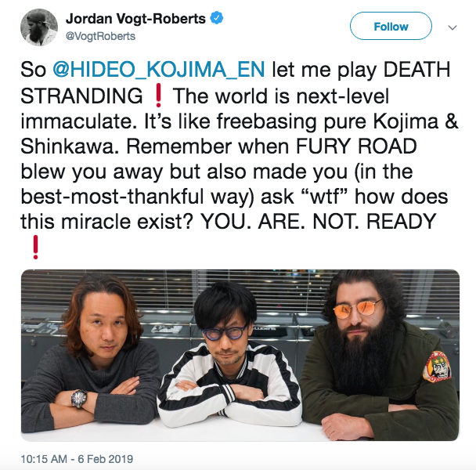Open the Jordan Vogt-Roberts display name

click(135, 19)
